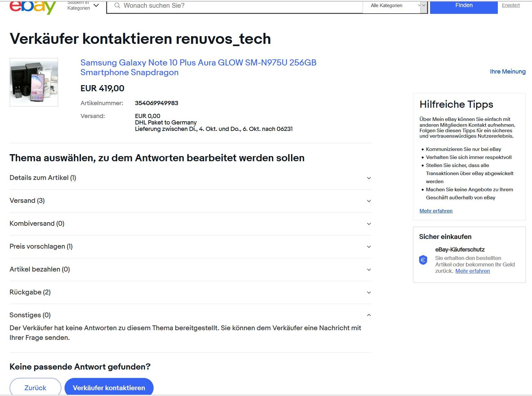Image resolution: width=532 pixels, height=396 pixels.
Task: Click the eBay-Käuferschutz shield icon
Action: 423,260
